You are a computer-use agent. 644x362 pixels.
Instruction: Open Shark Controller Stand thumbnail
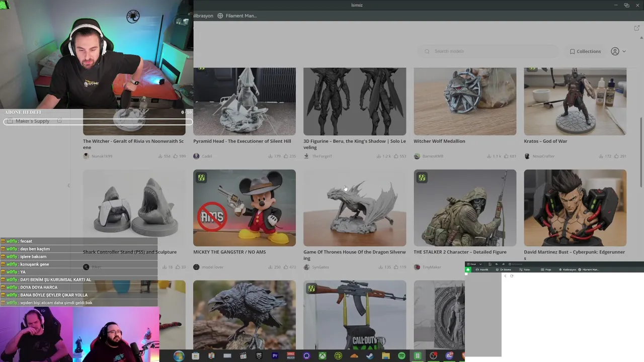134,208
